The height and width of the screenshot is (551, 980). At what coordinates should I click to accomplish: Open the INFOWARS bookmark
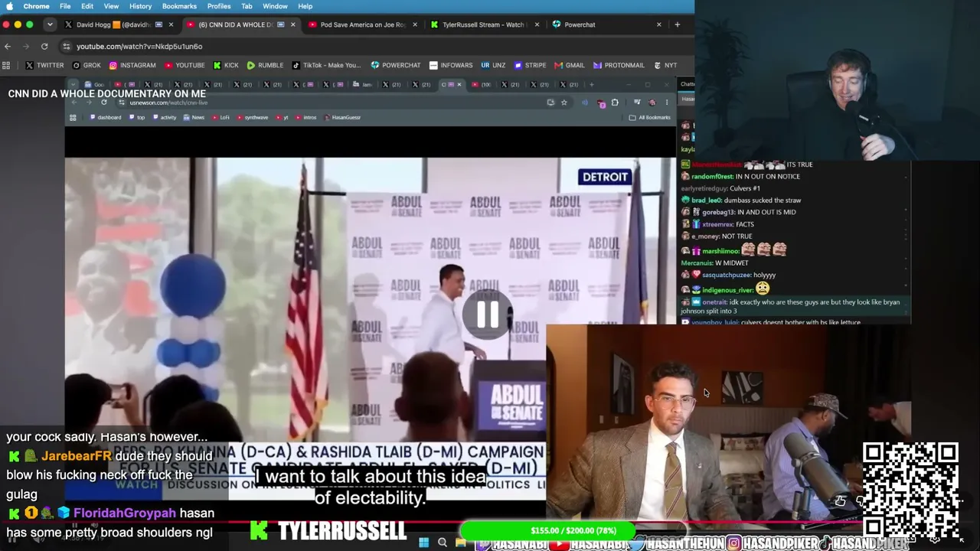[x=451, y=65]
